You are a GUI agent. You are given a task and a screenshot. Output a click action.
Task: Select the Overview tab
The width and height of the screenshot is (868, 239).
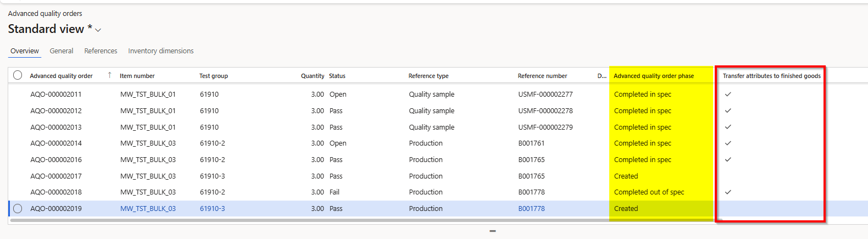[x=25, y=51]
